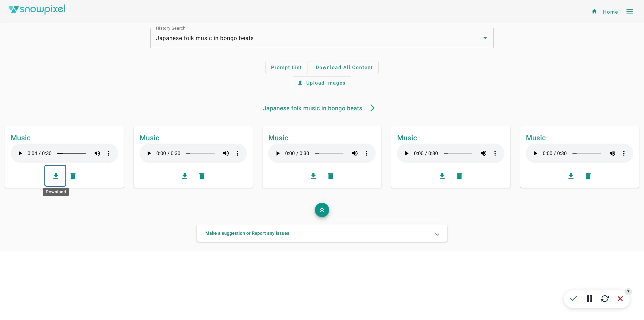The height and width of the screenshot is (320, 644).
Task: Open more options on the third Music player
Action: coord(366,153)
